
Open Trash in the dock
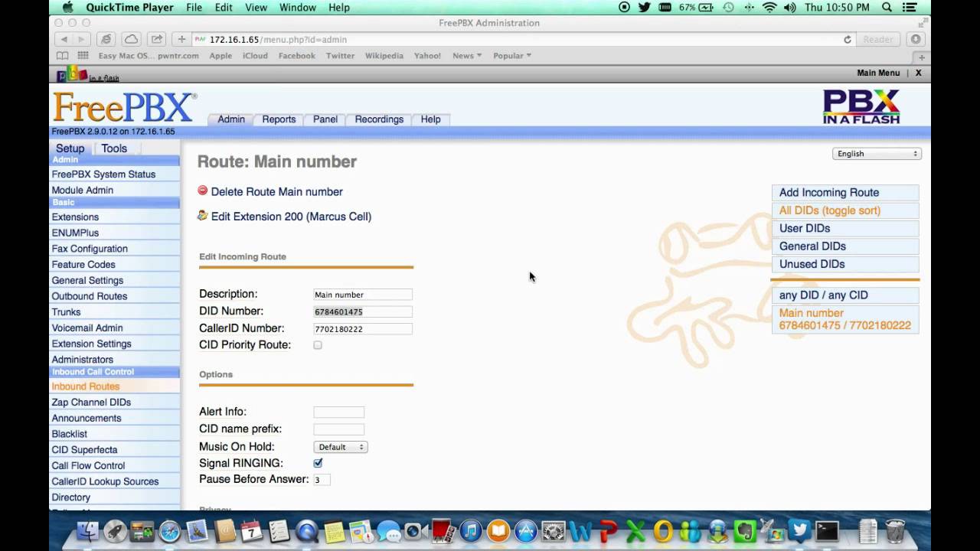point(895,531)
